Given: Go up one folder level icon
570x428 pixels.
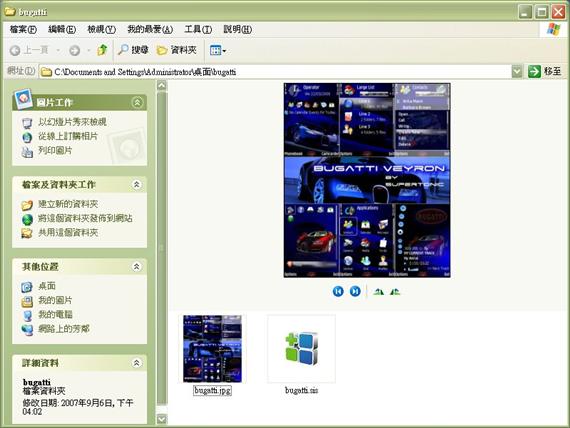Looking at the screenshot, I should [x=103, y=50].
